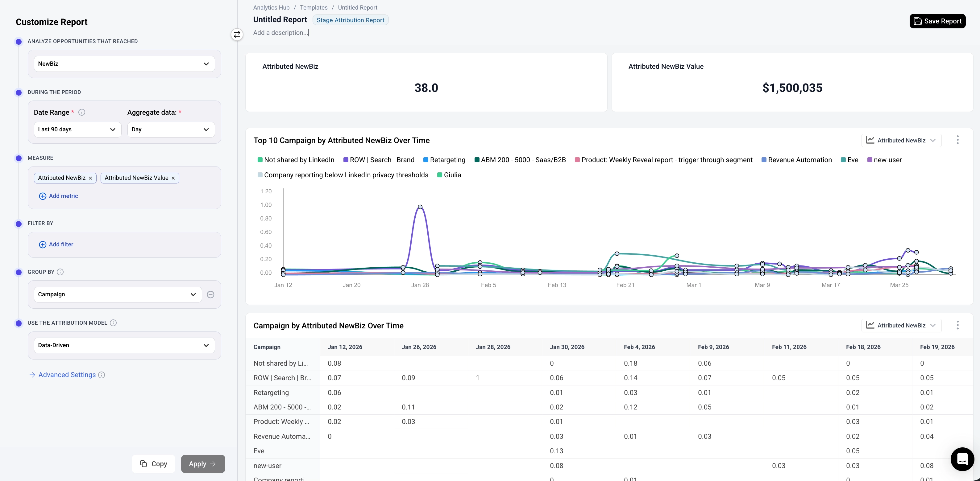The height and width of the screenshot is (481, 980).
Task: Go to Templates in breadcrumb
Action: tap(313, 8)
